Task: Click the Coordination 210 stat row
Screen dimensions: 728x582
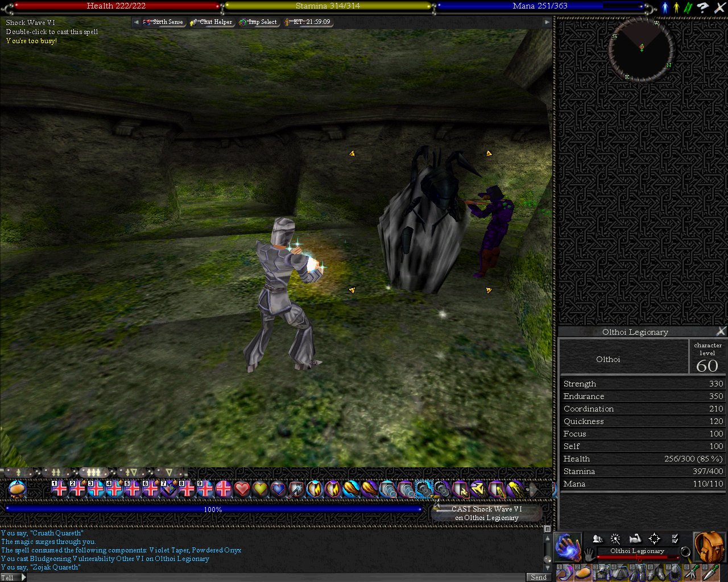Action: (x=643, y=409)
